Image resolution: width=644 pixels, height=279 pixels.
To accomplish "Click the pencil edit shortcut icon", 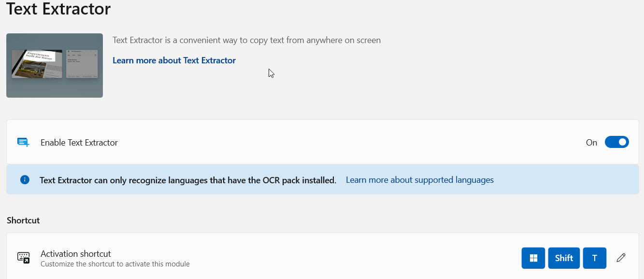I will (621, 258).
